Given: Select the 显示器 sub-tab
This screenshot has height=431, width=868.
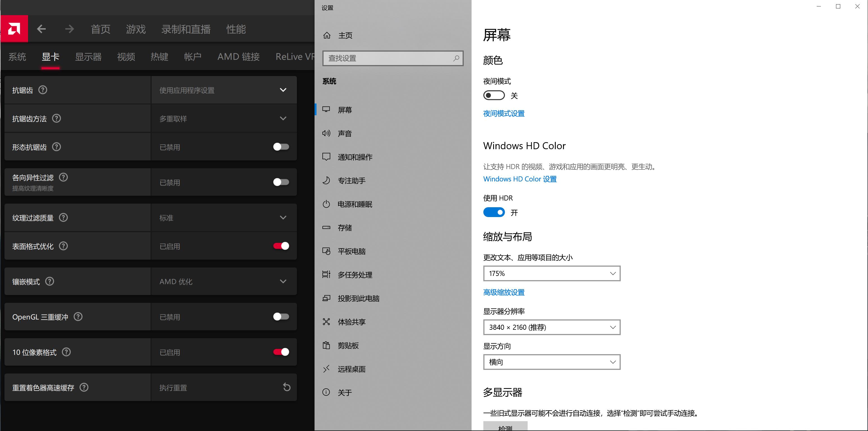Looking at the screenshot, I should 88,57.
